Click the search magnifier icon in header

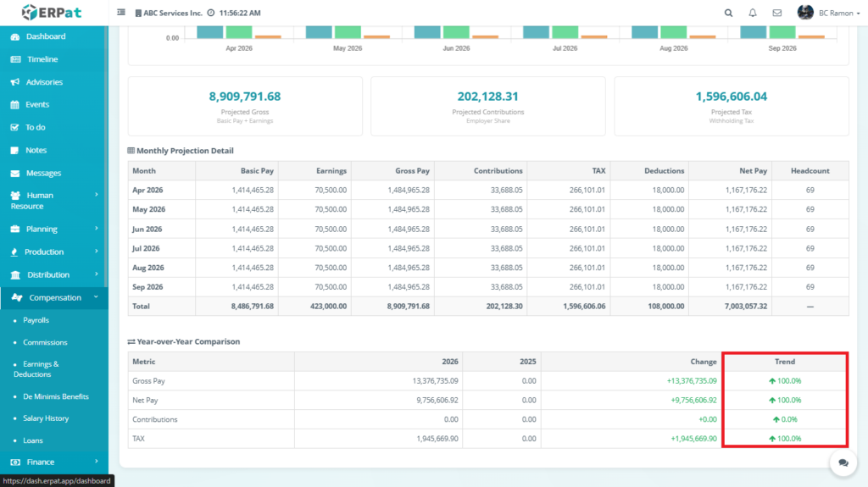click(729, 13)
